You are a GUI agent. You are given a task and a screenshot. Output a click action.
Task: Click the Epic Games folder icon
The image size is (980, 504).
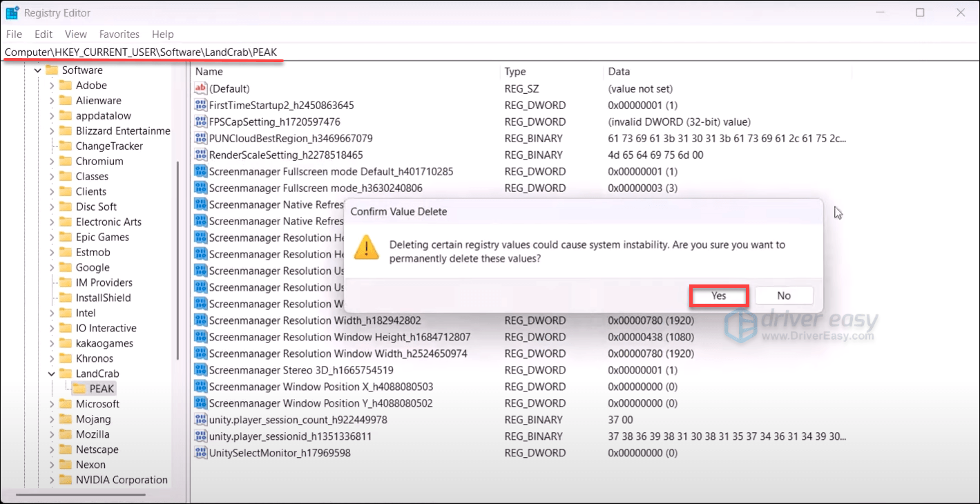tap(66, 237)
